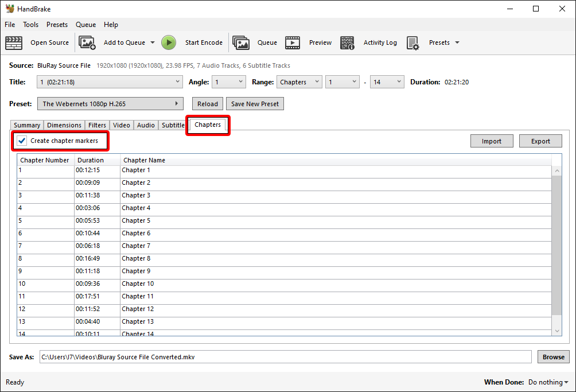Expand the Presets toolbar dropdown arrow
Viewport: 576px width, 392px height.
point(457,42)
